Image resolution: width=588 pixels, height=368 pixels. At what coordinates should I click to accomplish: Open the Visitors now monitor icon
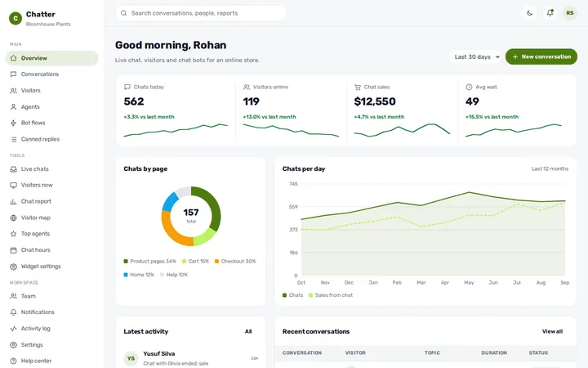14,185
